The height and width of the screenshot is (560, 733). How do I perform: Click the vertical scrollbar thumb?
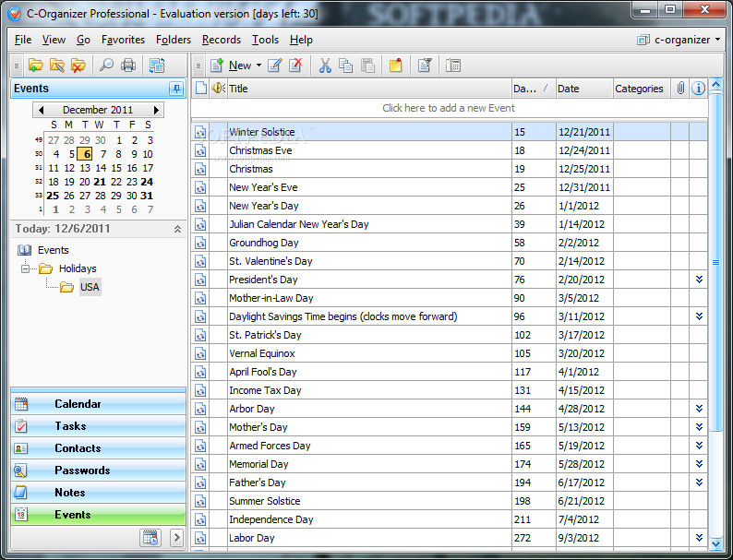pyautogui.click(x=715, y=263)
